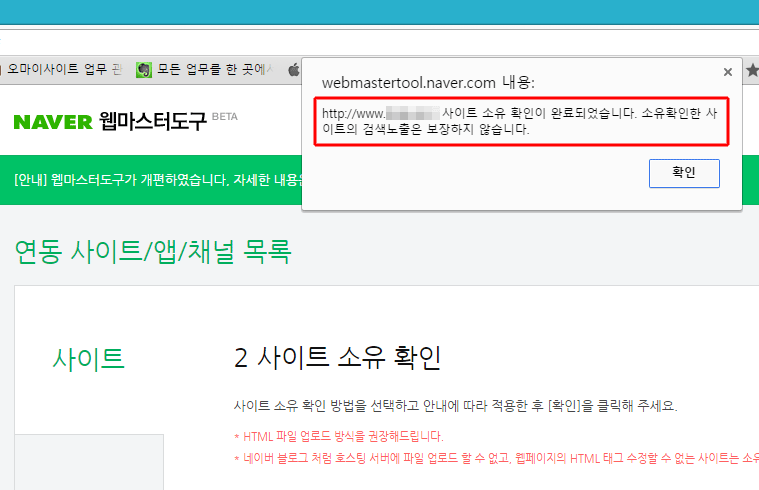Click the NAVER logo
The image size is (759, 490).
tap(53, 122)
